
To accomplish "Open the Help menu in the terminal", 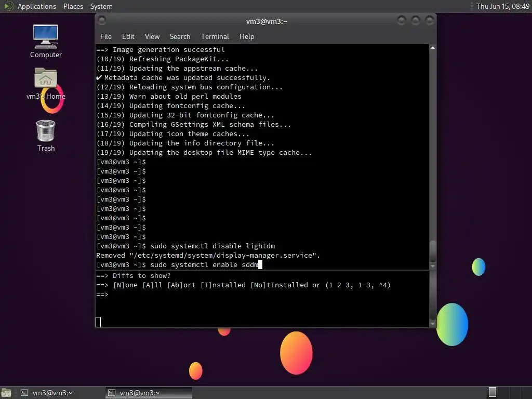I will (247, 36).
